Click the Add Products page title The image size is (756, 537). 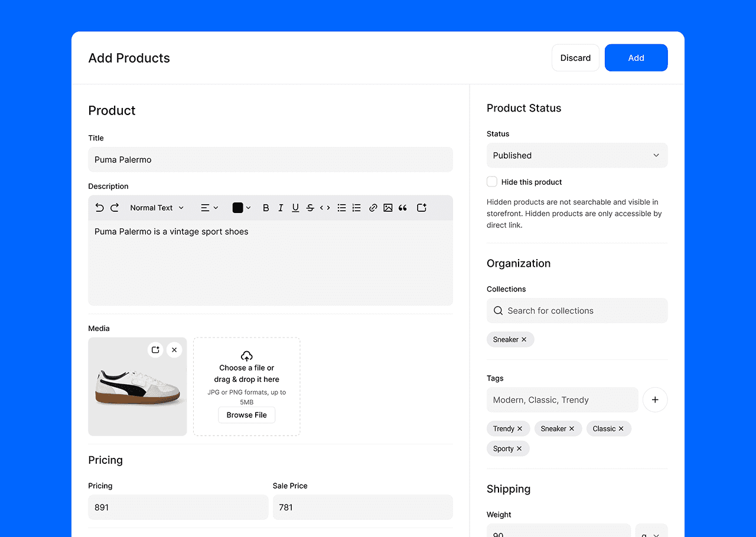tap(129, 58)
